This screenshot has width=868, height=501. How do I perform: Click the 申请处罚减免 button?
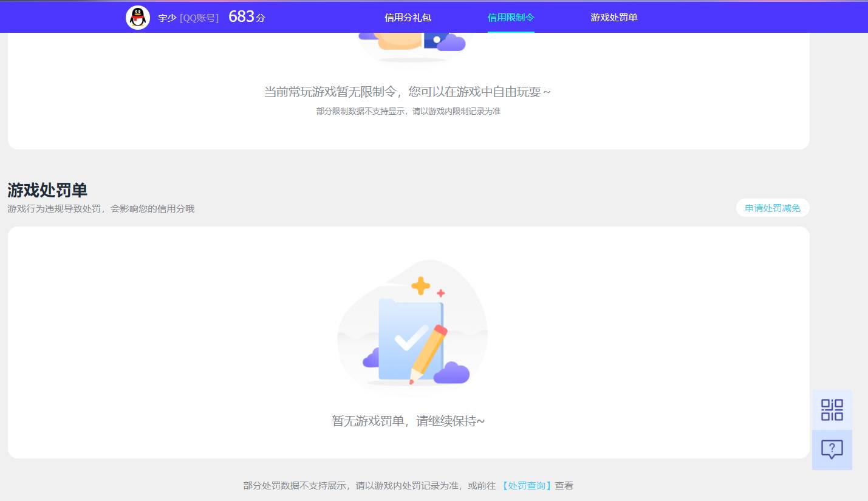[772, 207]
